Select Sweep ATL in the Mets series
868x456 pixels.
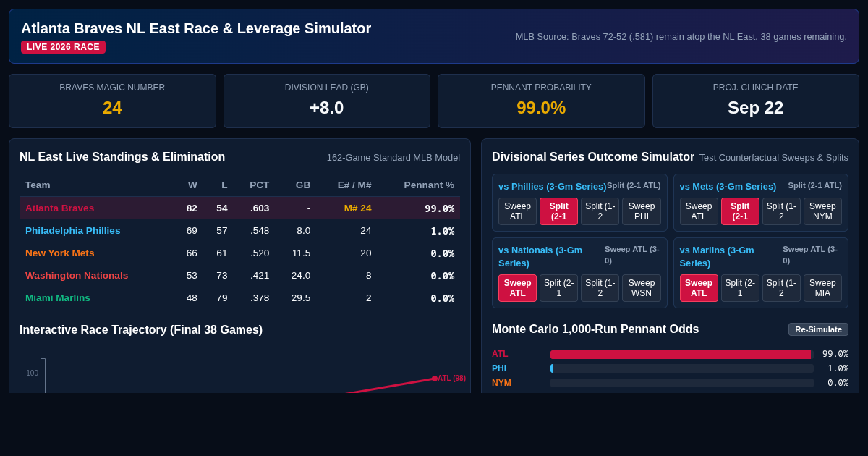(699, 211)
